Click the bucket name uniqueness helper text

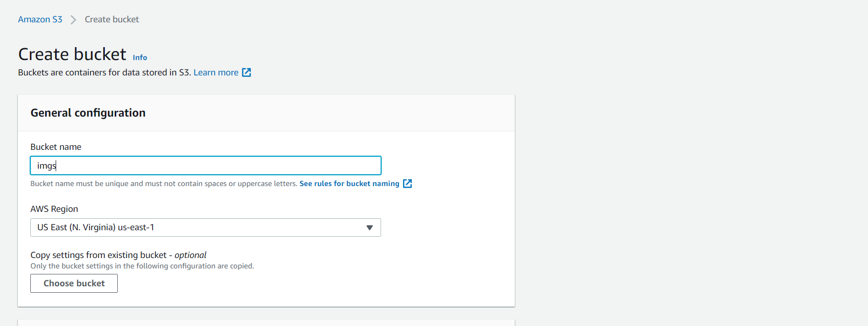click(164, 184)
